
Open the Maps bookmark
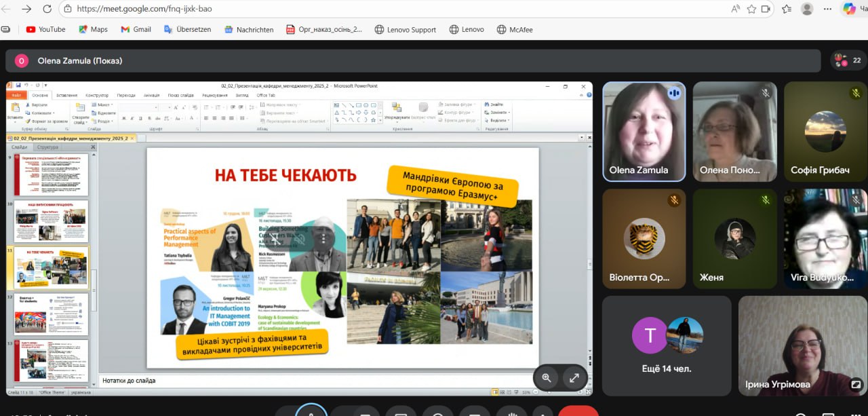click(93, 29)
